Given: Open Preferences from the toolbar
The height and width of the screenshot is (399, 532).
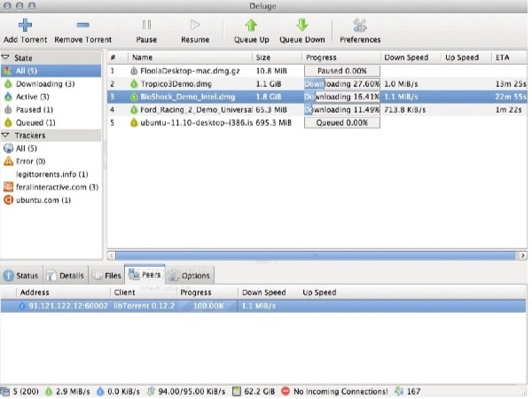Looking at the screenshot, I should coord(360,31).
